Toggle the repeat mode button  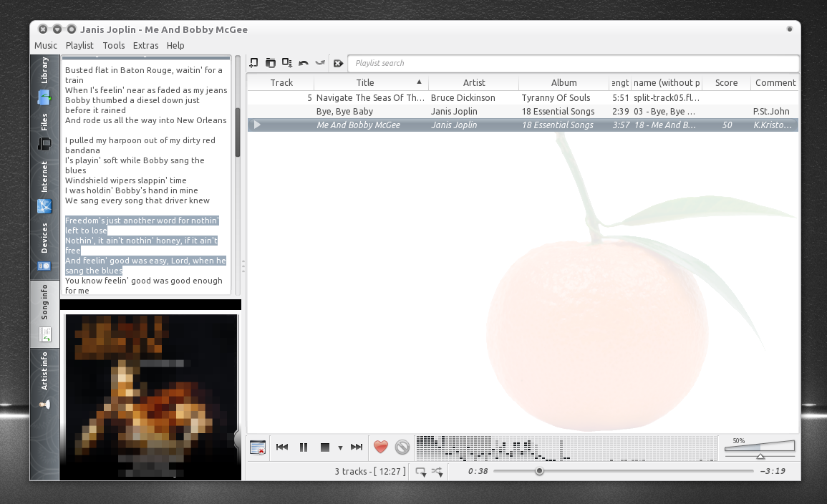pos(420,471)
